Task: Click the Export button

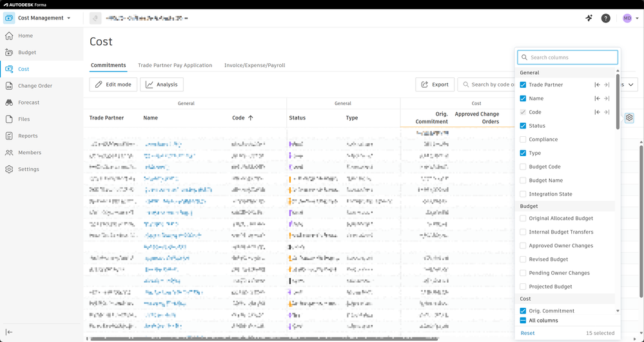Action: click(435, 85)
